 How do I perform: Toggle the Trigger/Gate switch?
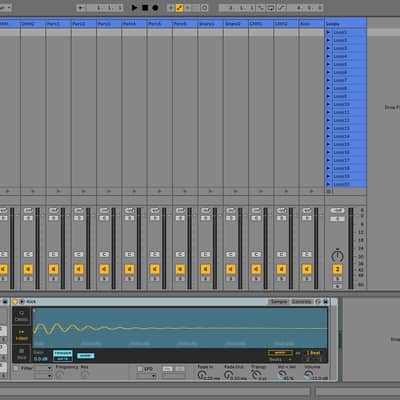tap(63, 356)
